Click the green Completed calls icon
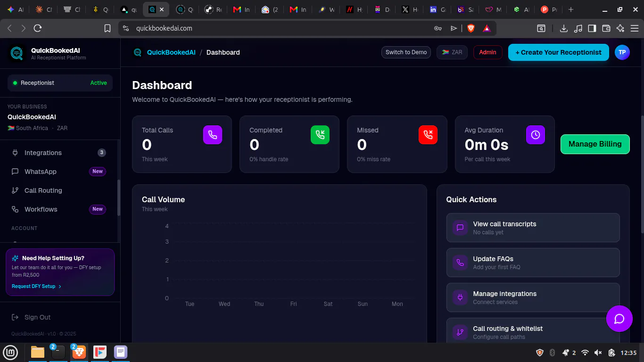The height and width of the screenshot is (362, 644). click(320, 135)
